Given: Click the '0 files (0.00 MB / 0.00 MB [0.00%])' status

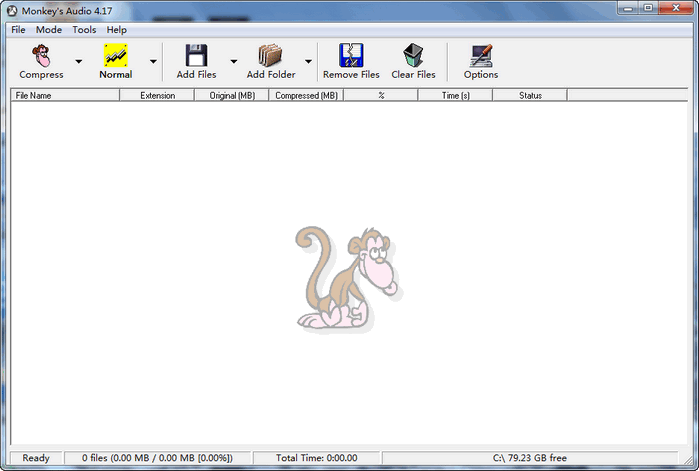Looking at the screenshot, I should pos(157,458).
